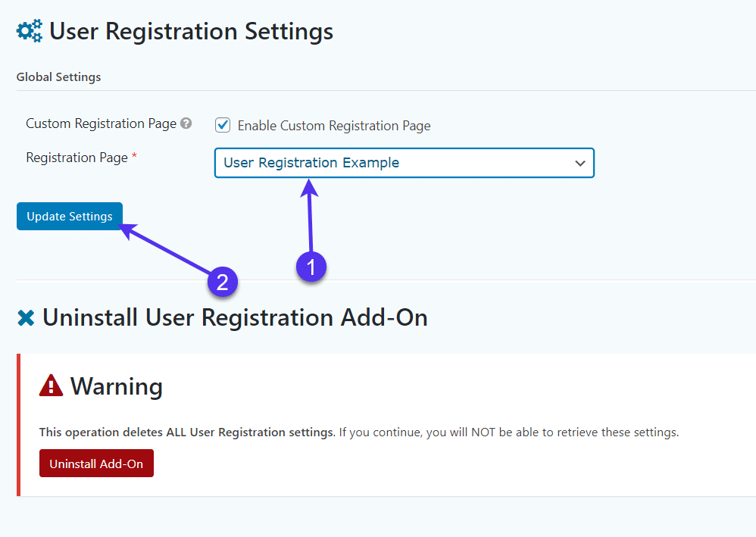Click the chevron on the page selector
Viewport: 756px width, 537px height.
pos(580,163)
